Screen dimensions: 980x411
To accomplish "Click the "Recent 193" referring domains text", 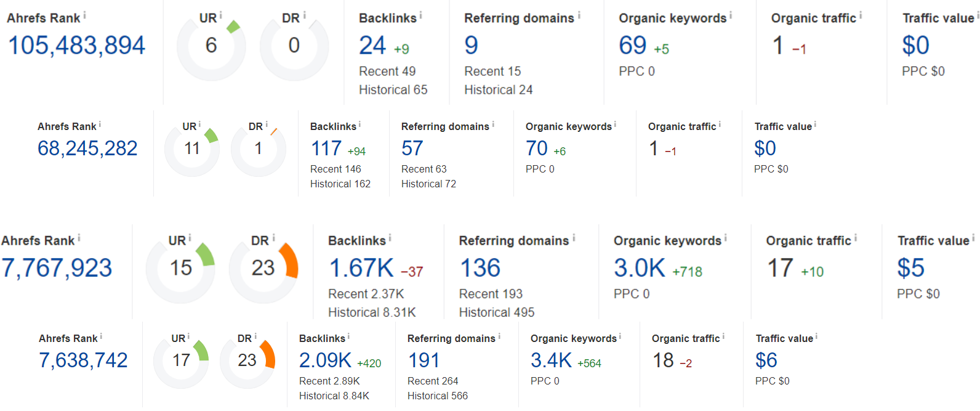I will [x=491, y=294].
